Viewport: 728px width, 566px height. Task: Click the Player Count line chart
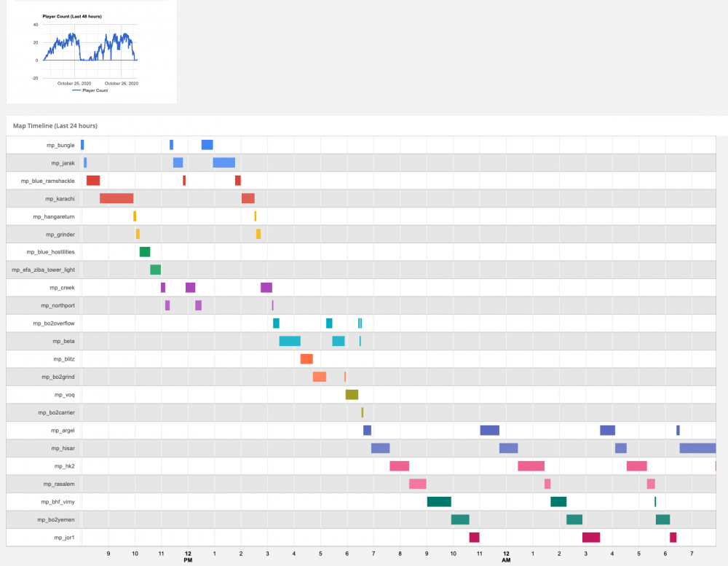point(90,45)
